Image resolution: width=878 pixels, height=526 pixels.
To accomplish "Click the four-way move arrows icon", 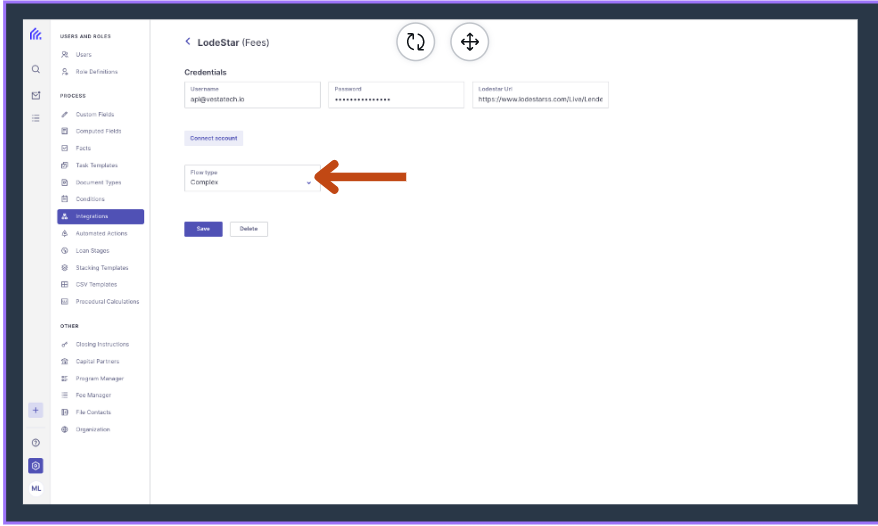I will tap(469, 42).
